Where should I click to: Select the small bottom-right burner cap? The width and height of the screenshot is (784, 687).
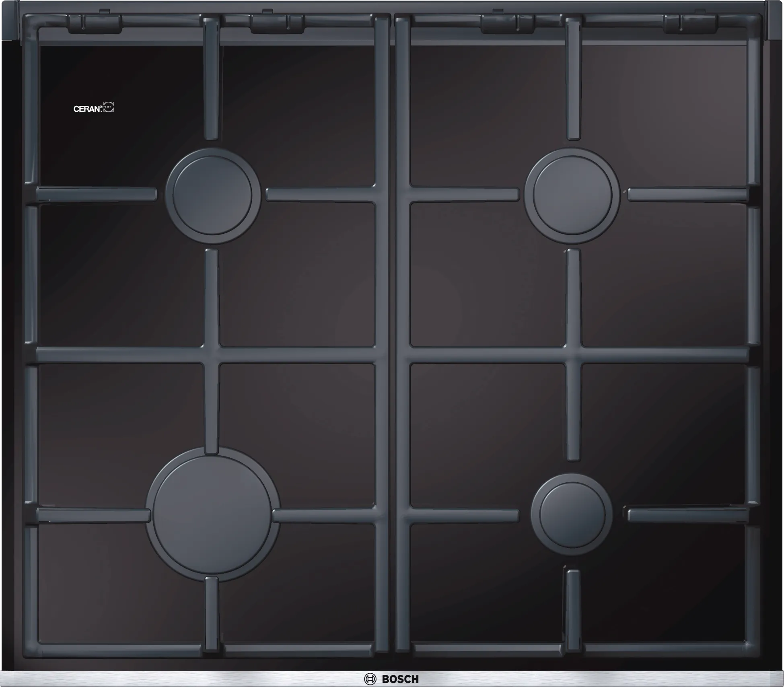tap(572, 515)
